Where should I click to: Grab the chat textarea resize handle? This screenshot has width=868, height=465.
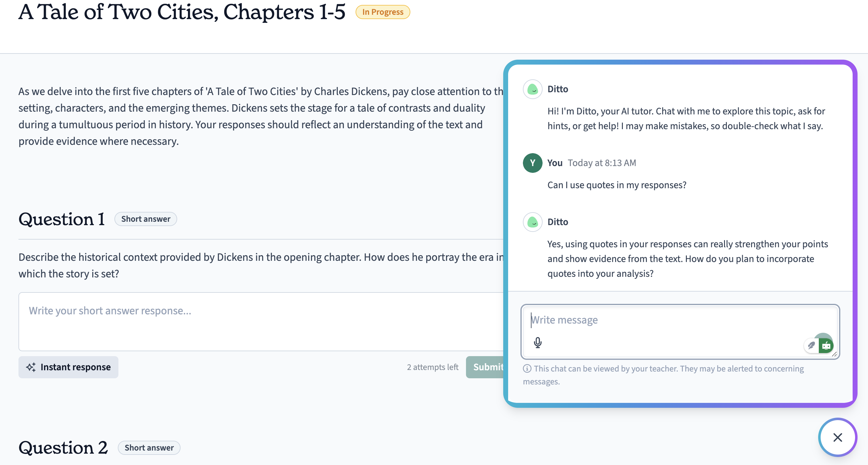(x=834, y=354)
